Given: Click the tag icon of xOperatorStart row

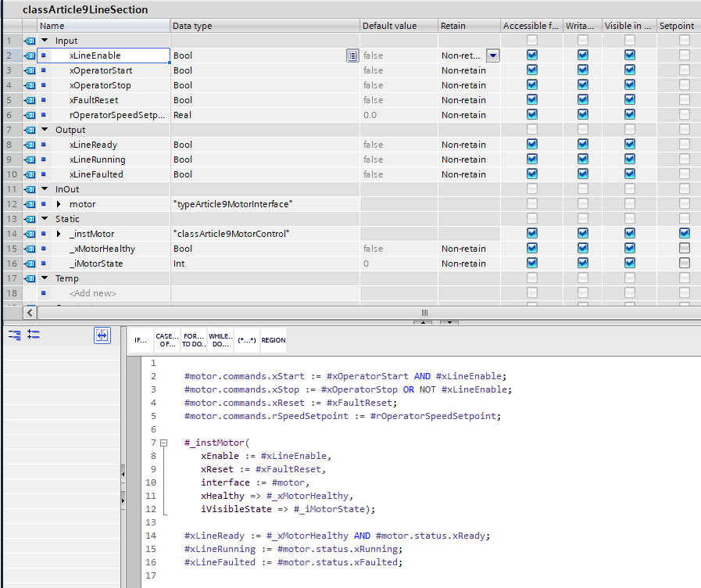Looking at the screenshot, I should 30,70.
